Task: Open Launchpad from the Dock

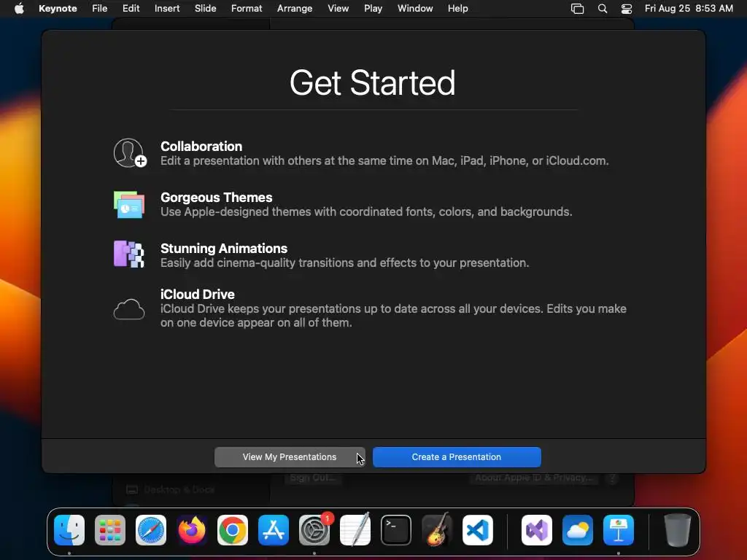Action: coord(110,530)
